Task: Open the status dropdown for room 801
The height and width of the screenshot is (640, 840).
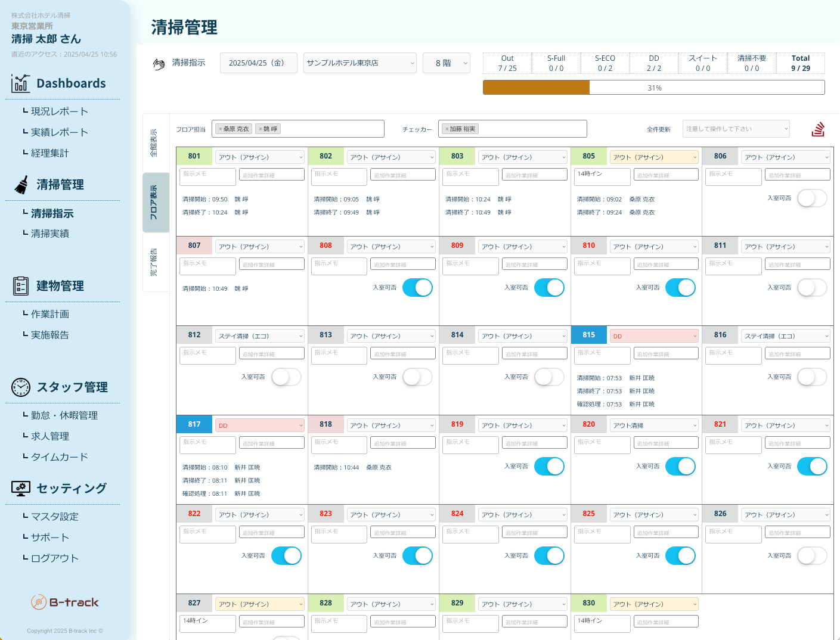Action: point(259,157)
